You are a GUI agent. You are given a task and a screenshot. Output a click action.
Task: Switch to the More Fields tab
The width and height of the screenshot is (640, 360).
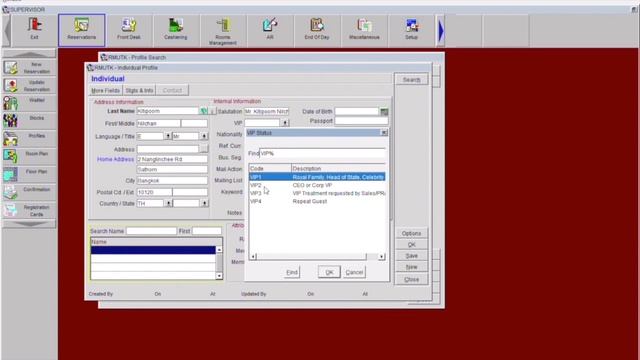106,90
